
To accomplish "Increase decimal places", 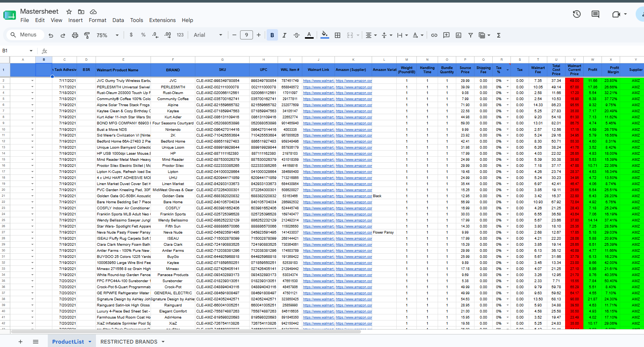I will 168,35.
